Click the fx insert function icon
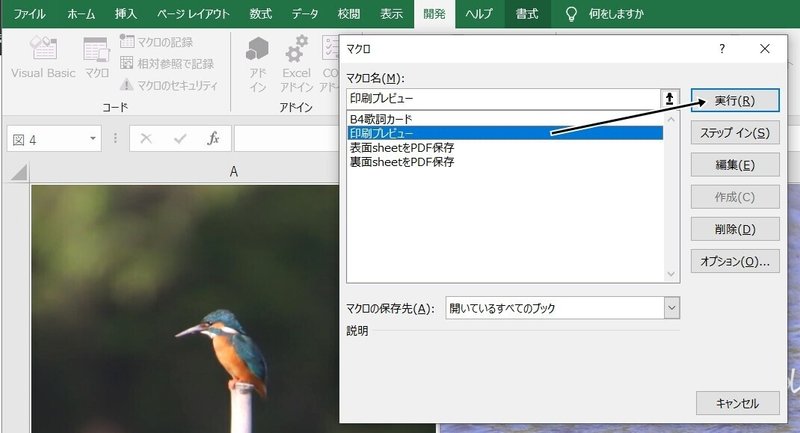Viewport: 800px width, 433px height. (x=213, y=139)
